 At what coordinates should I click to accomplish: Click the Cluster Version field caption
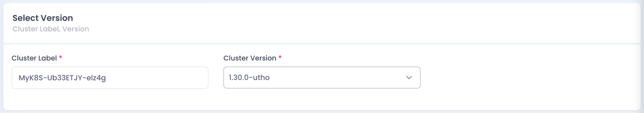click(x=250, y=58)
